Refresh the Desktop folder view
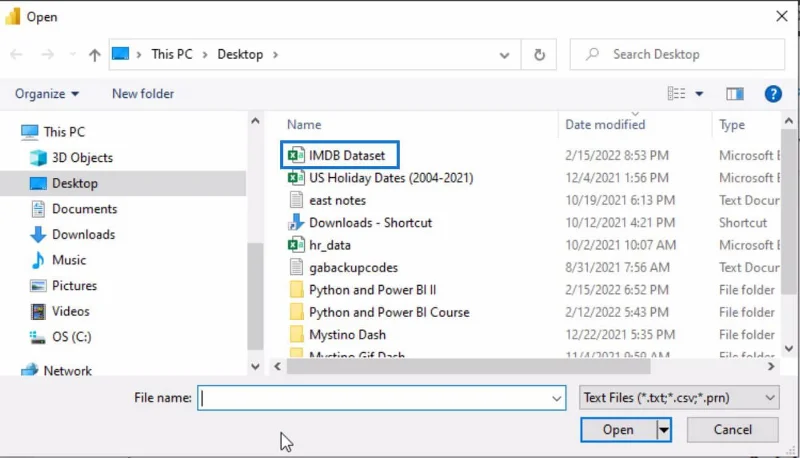 pyautogui.click(x=539, y=55)
